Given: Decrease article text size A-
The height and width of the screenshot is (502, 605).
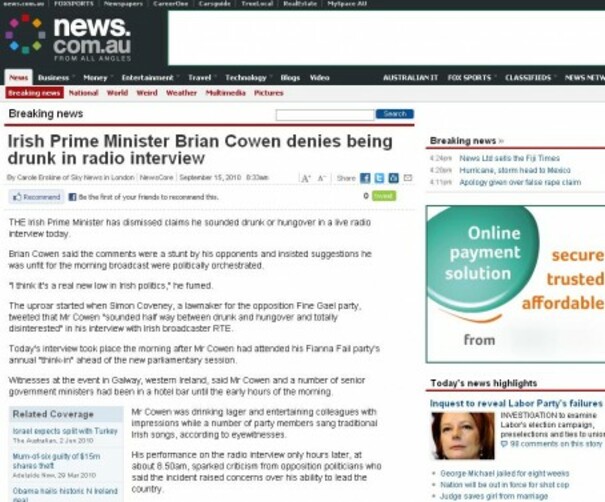Looking at the screenshot, I should [322, 178].
